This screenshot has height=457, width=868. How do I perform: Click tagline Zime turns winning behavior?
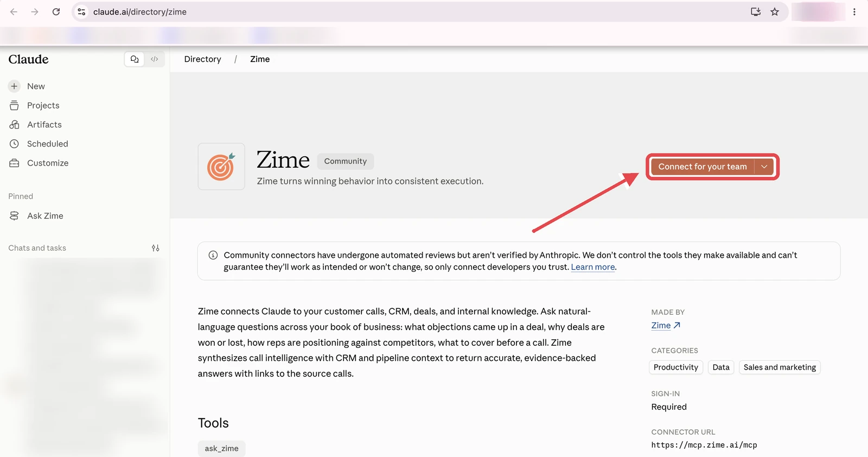[370, 181]
